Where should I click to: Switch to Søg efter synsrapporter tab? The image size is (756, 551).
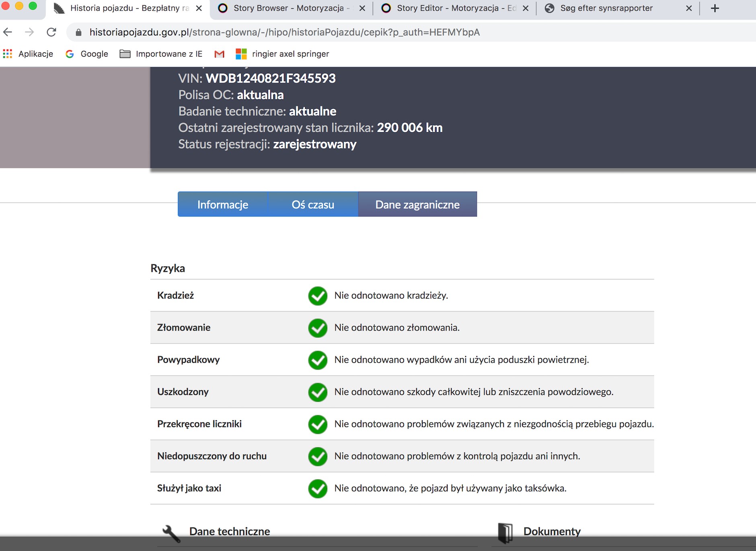click(606, 8)
